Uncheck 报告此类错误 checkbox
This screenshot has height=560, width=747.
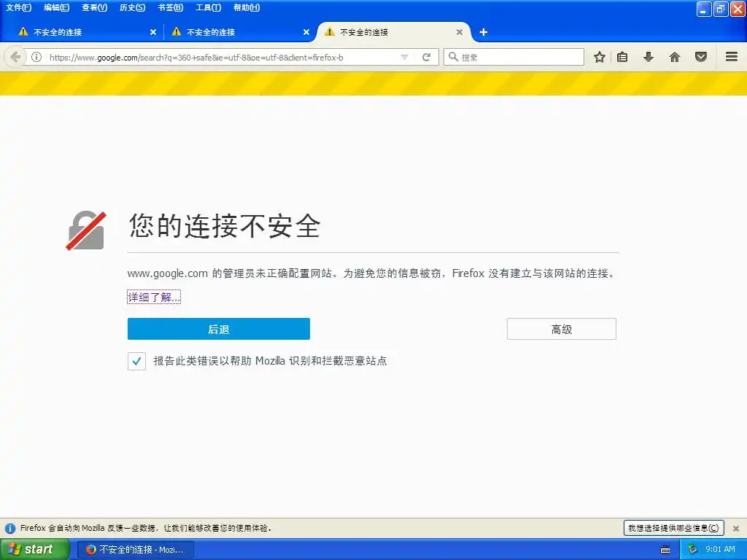[136, 361]
